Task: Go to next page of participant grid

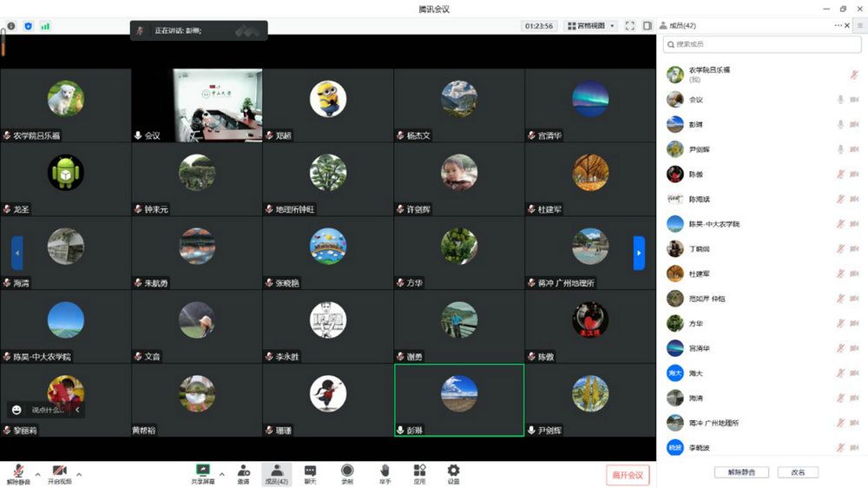Action: pos(639,253)
